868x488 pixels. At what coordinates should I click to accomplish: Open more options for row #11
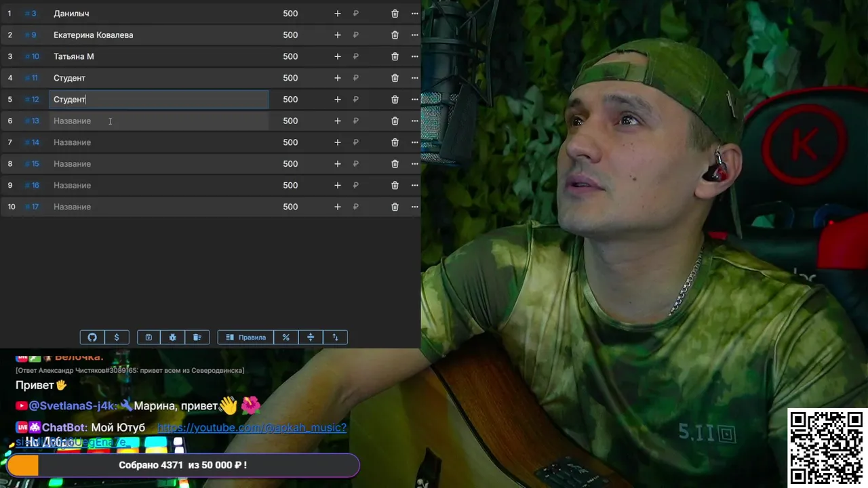pos(414,78)
